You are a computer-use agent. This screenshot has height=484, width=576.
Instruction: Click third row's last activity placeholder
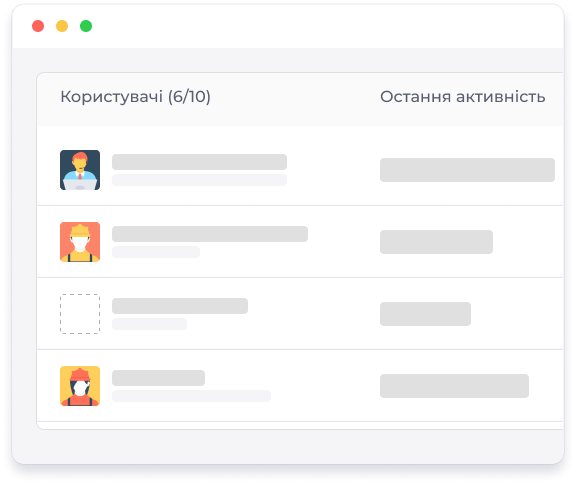(425, 314)
